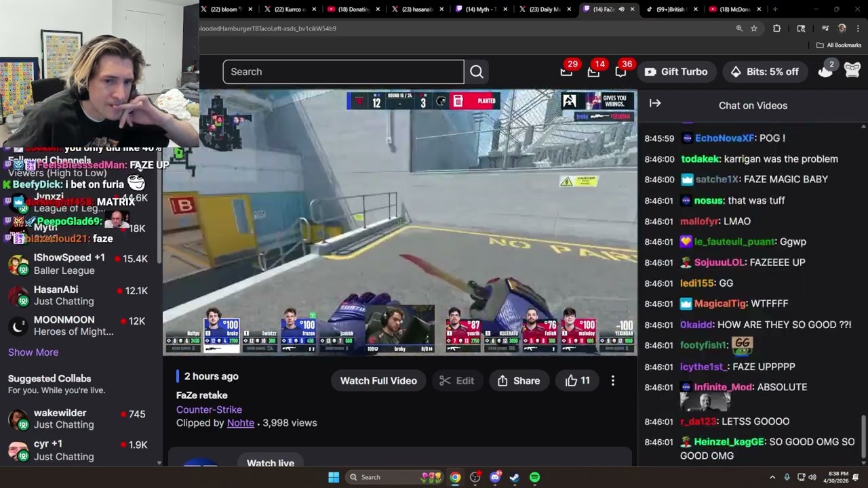Mute the FaZe tab audio icon
This screenshot has width=868, height=488.
point(623,9)
